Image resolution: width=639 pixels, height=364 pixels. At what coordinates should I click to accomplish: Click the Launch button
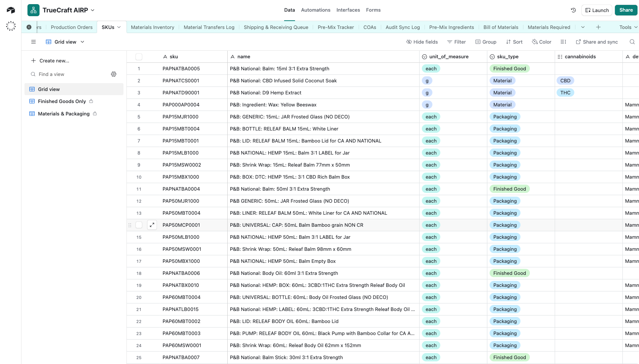point(597,10)
